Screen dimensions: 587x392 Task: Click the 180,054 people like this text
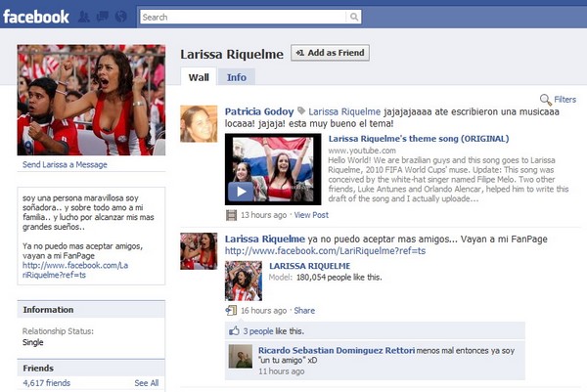(x=339, y=278)
